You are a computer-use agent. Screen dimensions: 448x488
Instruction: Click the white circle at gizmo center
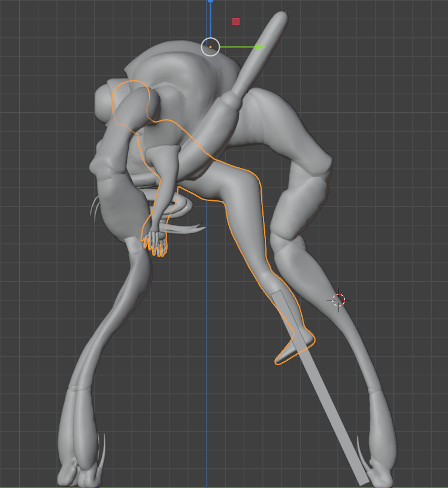point(210,47)
